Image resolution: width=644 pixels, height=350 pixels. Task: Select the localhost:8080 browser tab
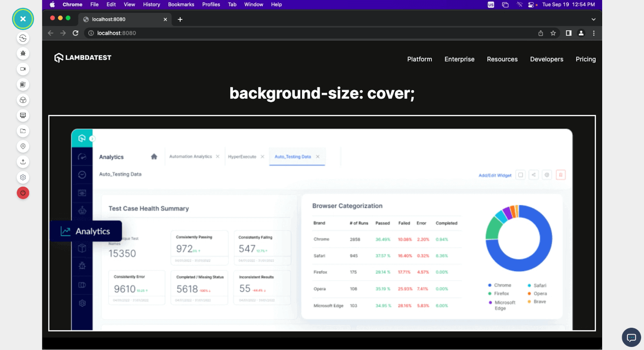click(x=121, y=19)
